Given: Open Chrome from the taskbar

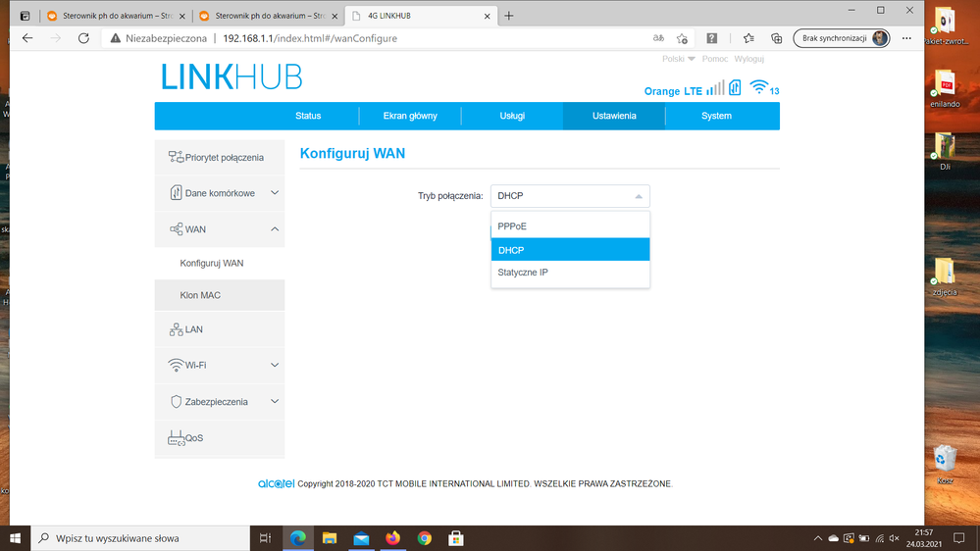Looking at the screenshot, I should [x=425, y=538].
